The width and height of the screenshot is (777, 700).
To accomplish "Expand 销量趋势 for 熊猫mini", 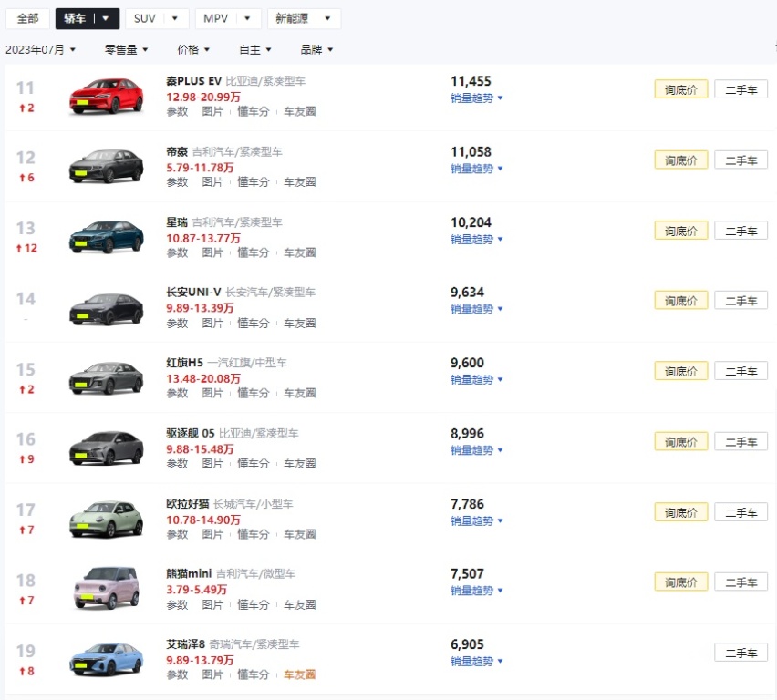I will [x=477, y=591].
